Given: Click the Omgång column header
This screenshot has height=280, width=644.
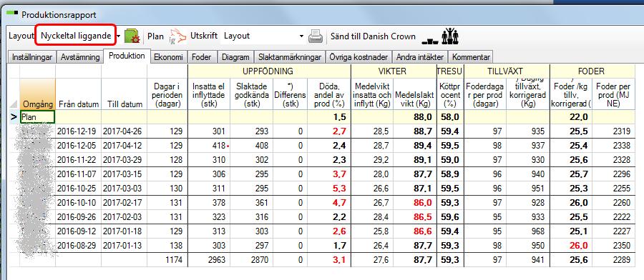Looking at the screenshot, I should tap(37, 94).
